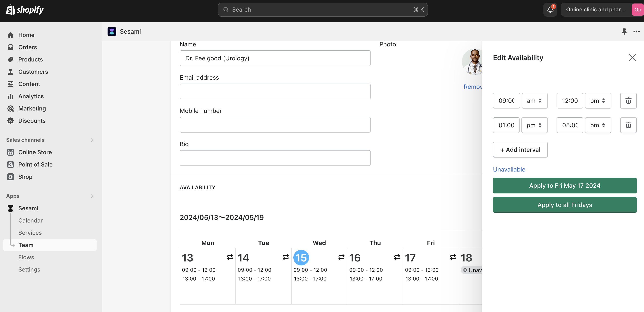Expand the Sales channels section
The height and width of the screenshot is (312, 644).
coord(92,140)
